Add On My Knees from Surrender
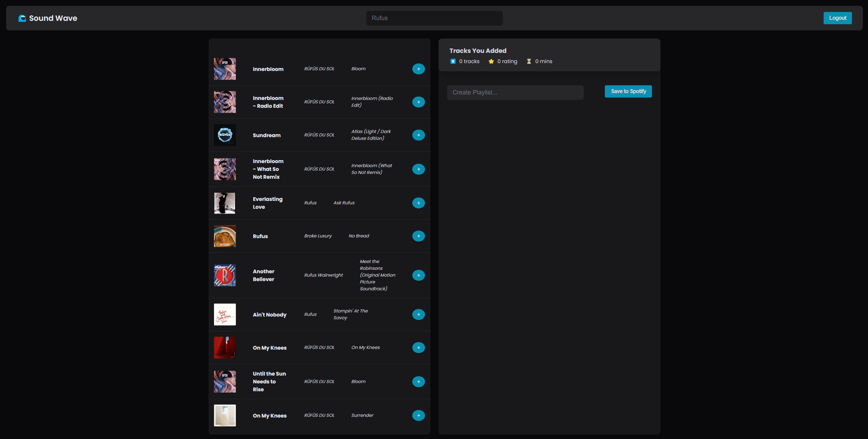Screen dimensions: 868x439 pos(418,415)
